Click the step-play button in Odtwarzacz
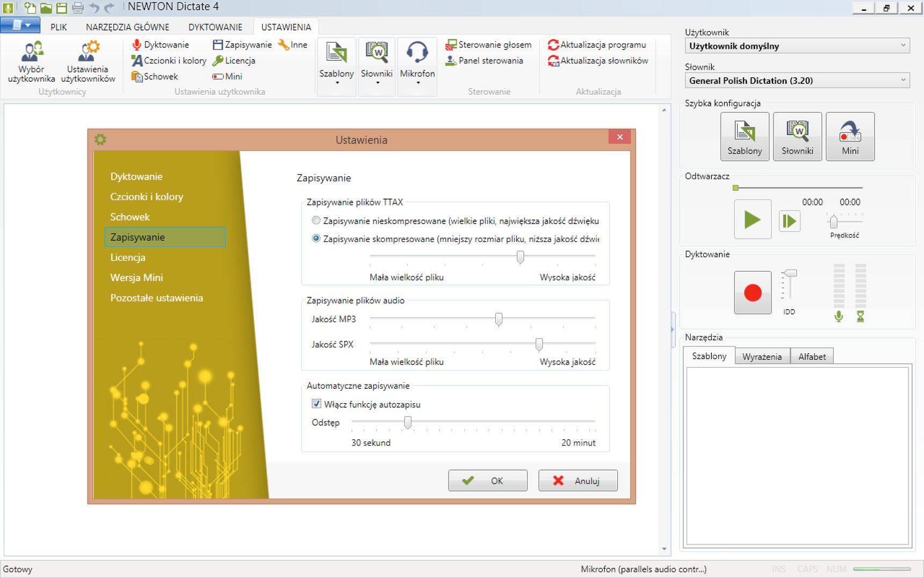 (789, 221)
